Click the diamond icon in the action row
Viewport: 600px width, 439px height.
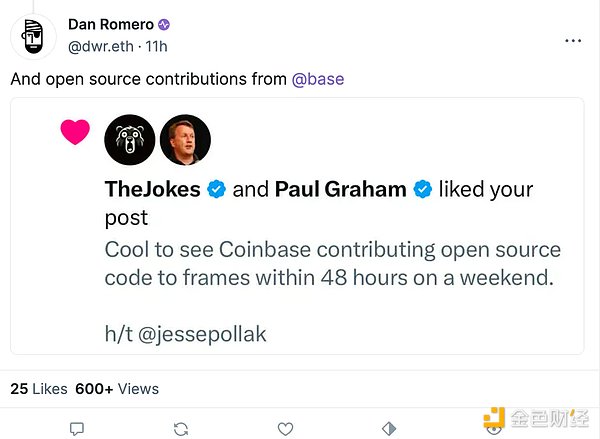[389, 428]
